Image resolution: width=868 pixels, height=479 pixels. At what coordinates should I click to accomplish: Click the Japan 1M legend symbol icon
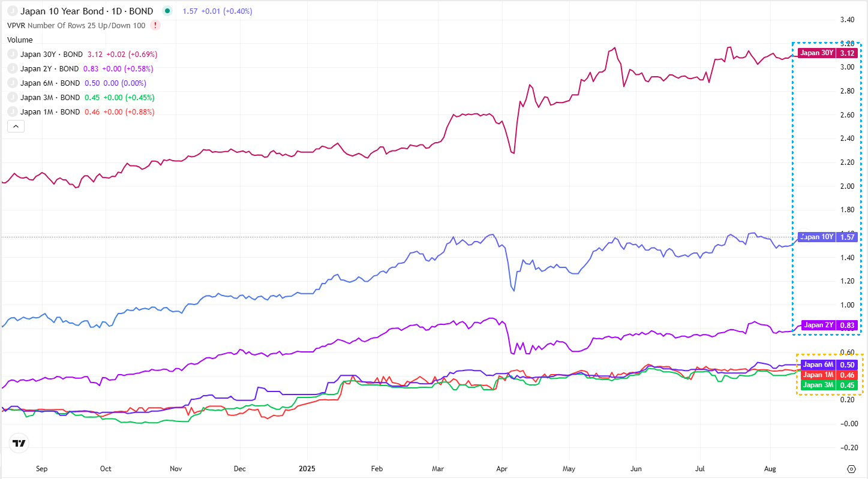[11, 112]
